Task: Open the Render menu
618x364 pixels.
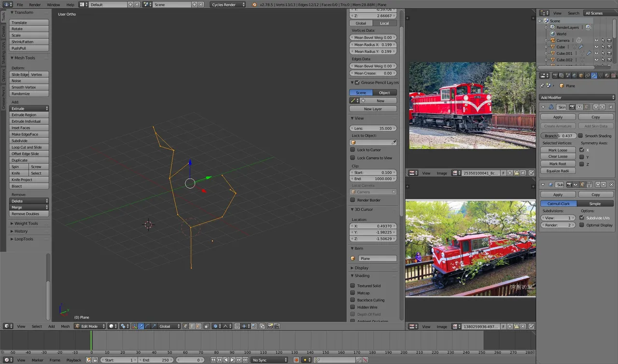Action: pos(35,4)
